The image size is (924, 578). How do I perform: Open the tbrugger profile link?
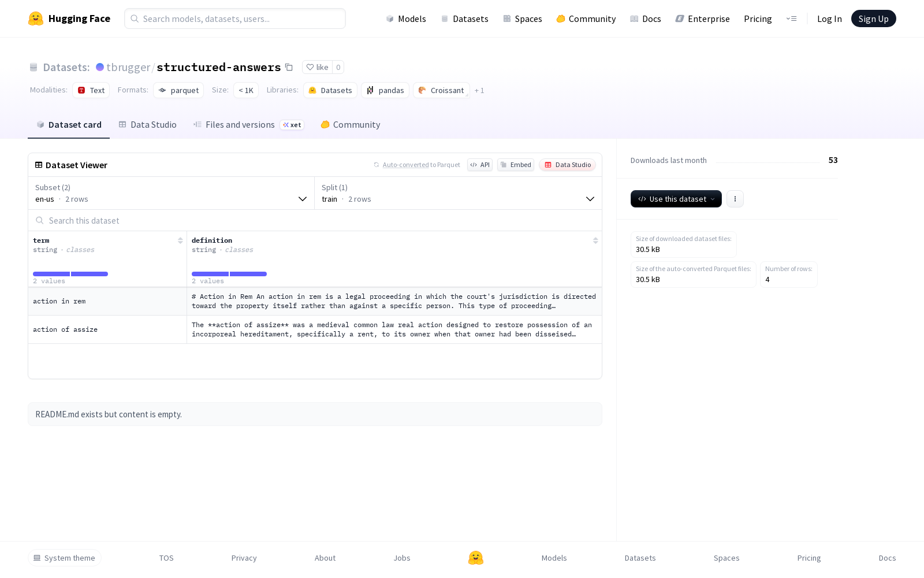click(128, 67)
